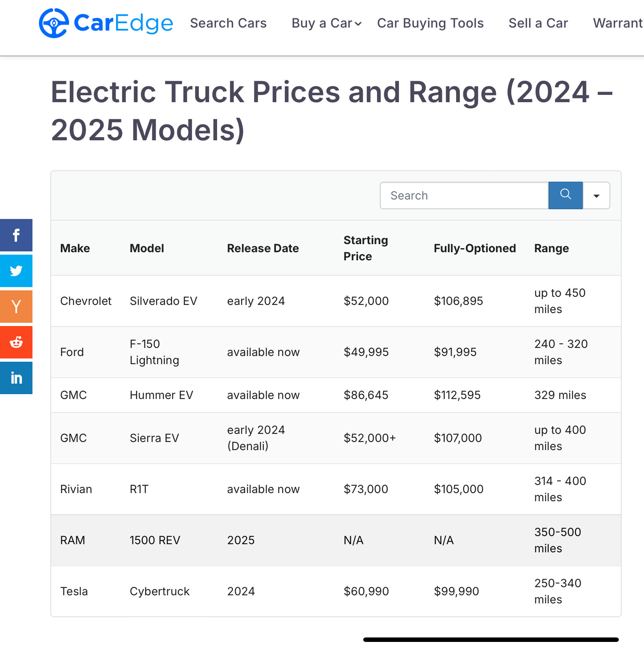Share page on Twitter
The height and width of the screenshot is (648, 644).
point(16,271)
